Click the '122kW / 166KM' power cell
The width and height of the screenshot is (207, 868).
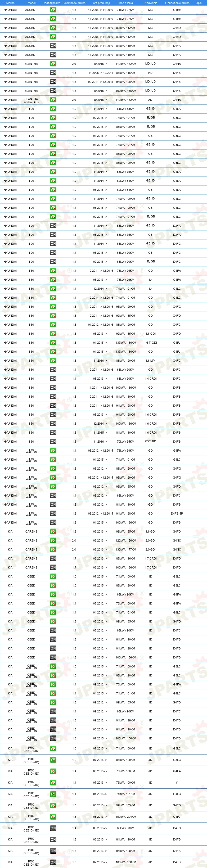coord(126,540)
